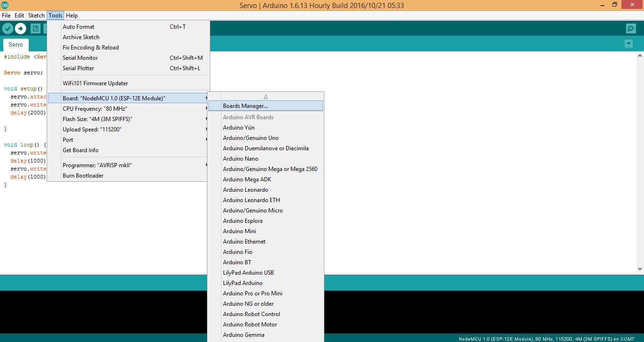
Task: Pick Arduino NG or older
Action: point(265,304)
